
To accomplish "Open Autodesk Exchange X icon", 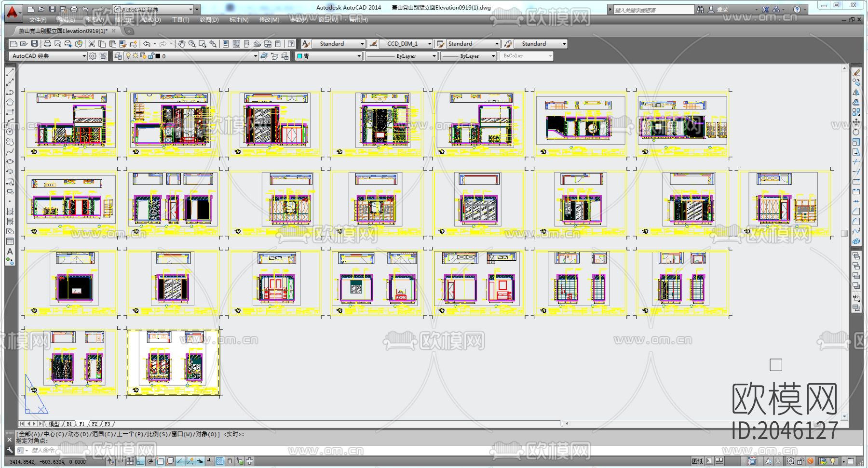I will tap(765, 9).
